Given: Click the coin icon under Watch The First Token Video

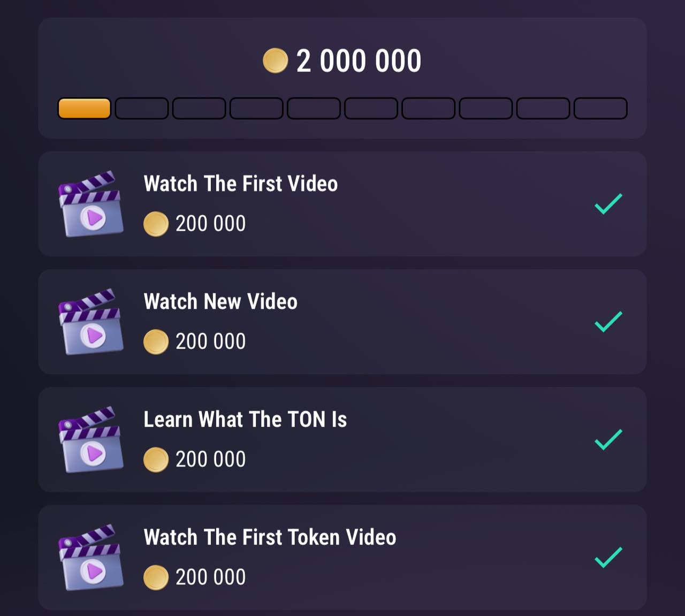Looking at the screenshot, I should tap(156, 577).
